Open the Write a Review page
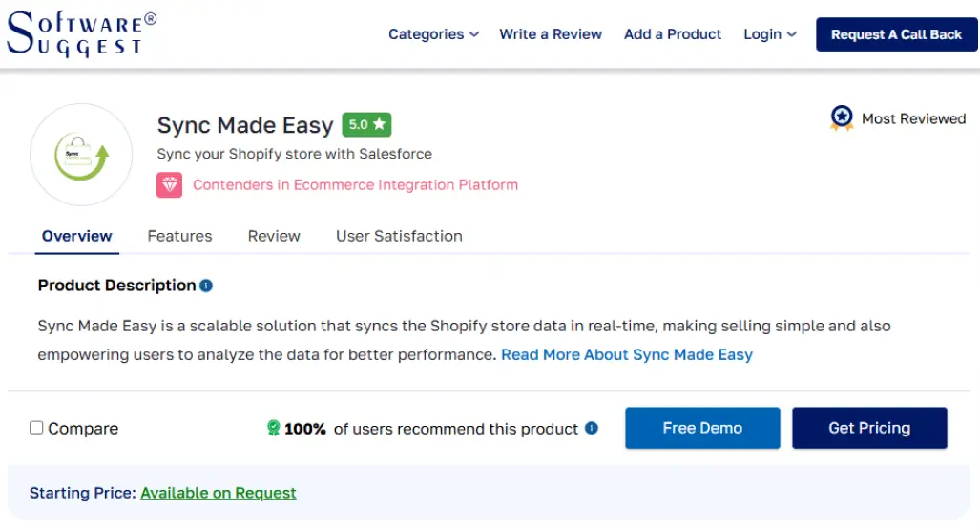980x531 pixels. (x=551, y=34)
